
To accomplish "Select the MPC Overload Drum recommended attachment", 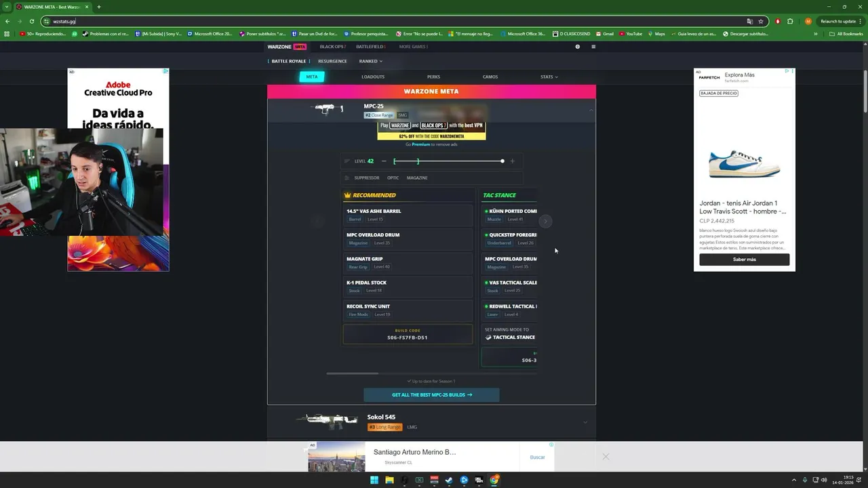I will (x=408, y=239).
